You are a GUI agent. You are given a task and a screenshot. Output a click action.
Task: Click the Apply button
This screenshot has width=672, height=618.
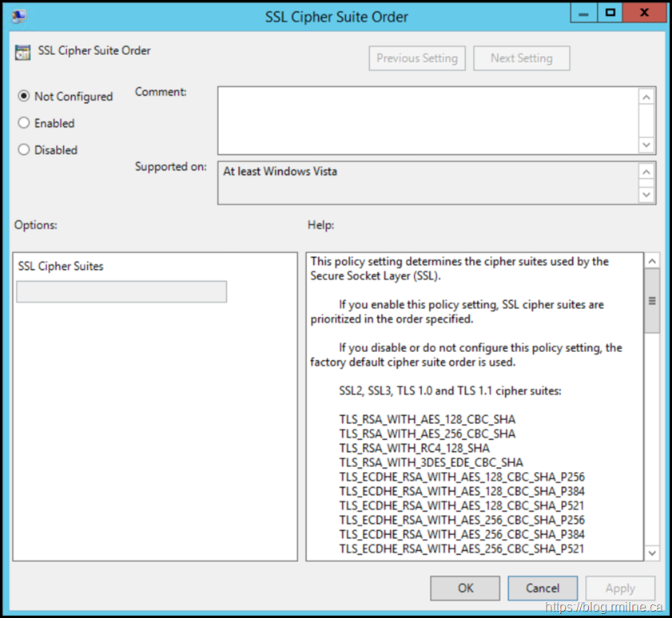(620, 588)
